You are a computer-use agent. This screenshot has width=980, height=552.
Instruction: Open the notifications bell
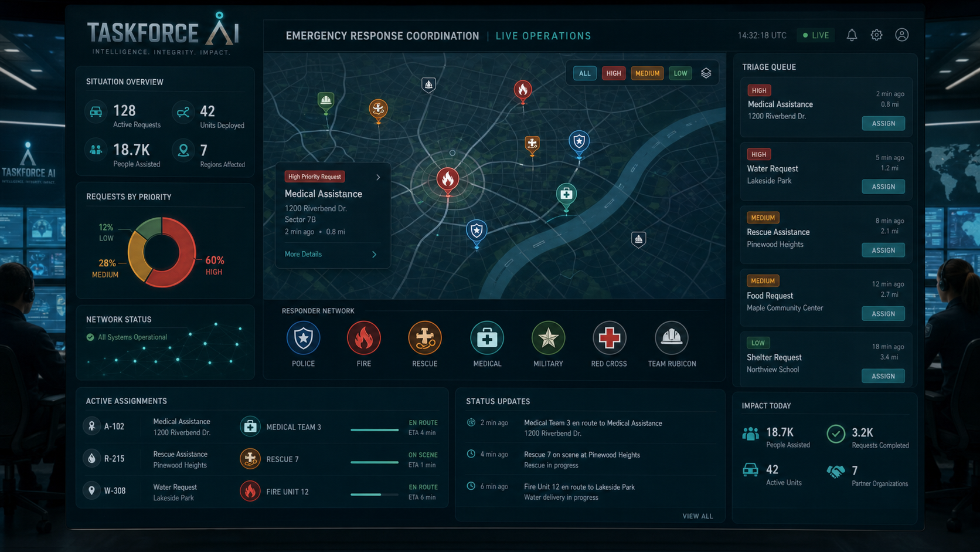[852, 35]
